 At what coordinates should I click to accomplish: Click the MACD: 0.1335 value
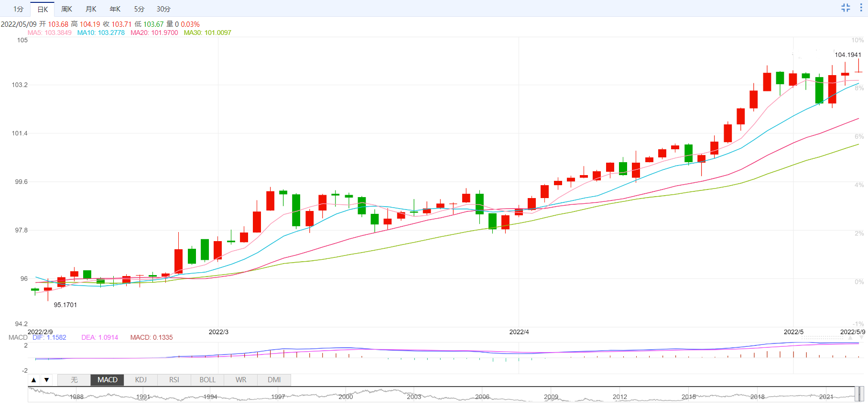click(152, 337)
